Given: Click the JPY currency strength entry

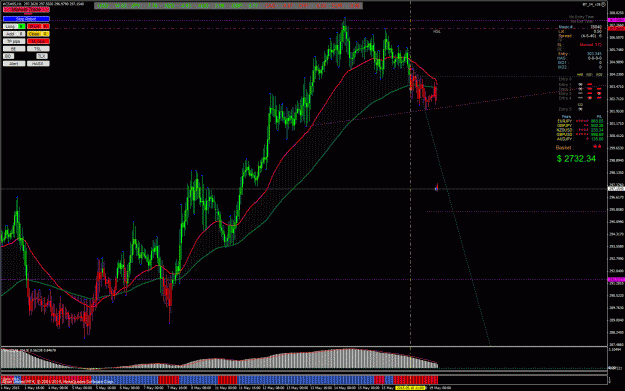Looking at the screenshot, I should (143, 6).
